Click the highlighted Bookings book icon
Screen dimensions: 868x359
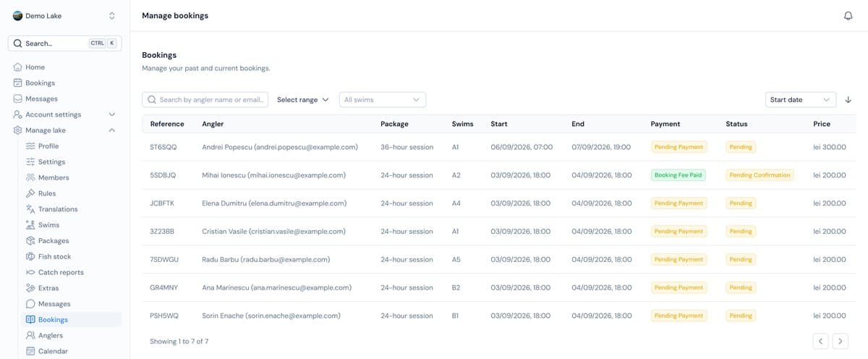click(30, 320)
